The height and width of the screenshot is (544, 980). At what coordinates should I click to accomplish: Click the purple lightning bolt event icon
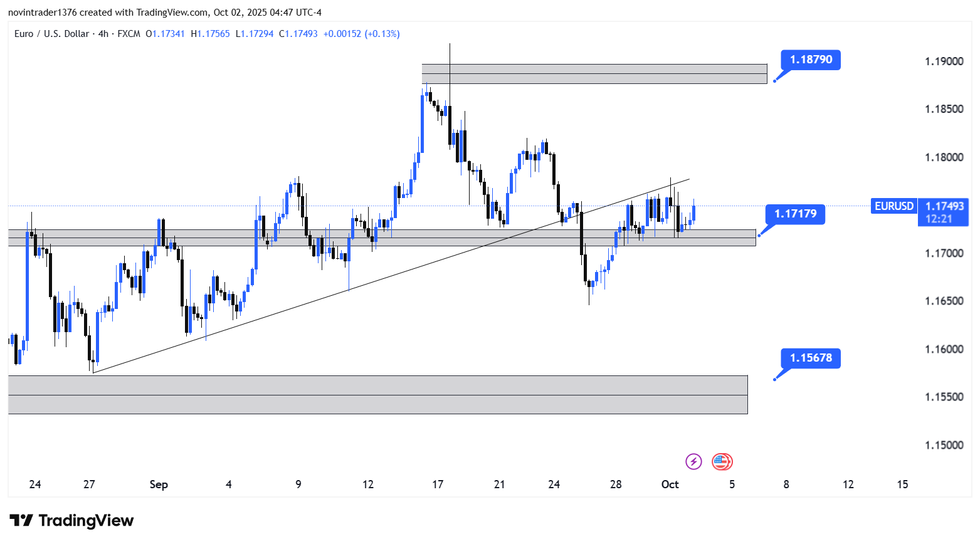(x=693, y=462)
